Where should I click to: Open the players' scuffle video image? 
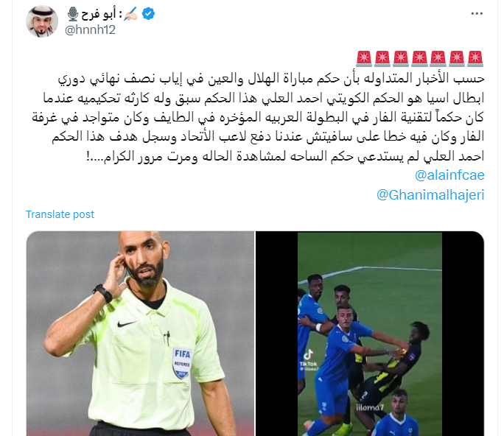[370, 334]
